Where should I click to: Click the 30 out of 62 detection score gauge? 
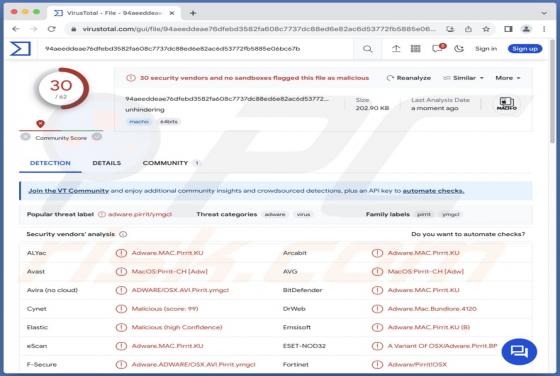(61, 88)
